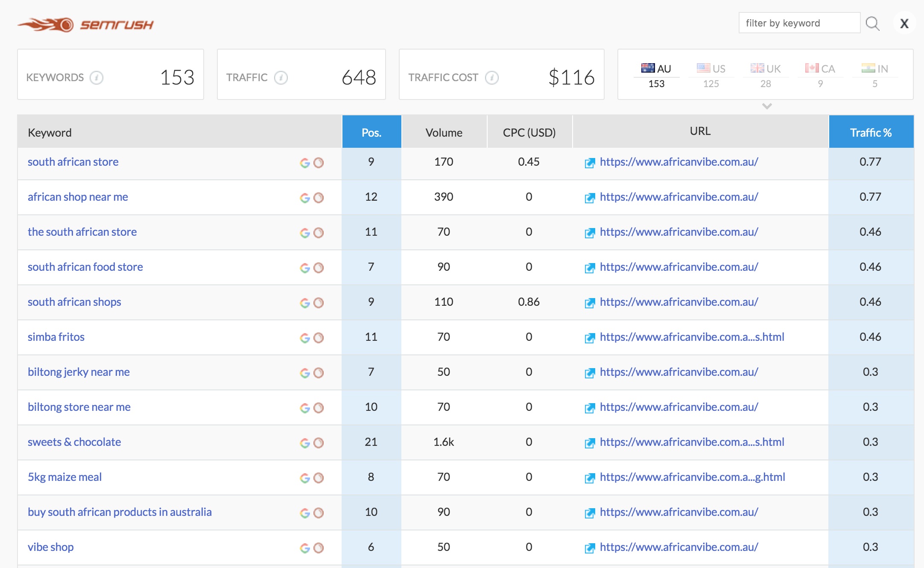Click Google icon for 'south african store'
The height and width of the screenshot is (568, 924).
click(304, 163)
